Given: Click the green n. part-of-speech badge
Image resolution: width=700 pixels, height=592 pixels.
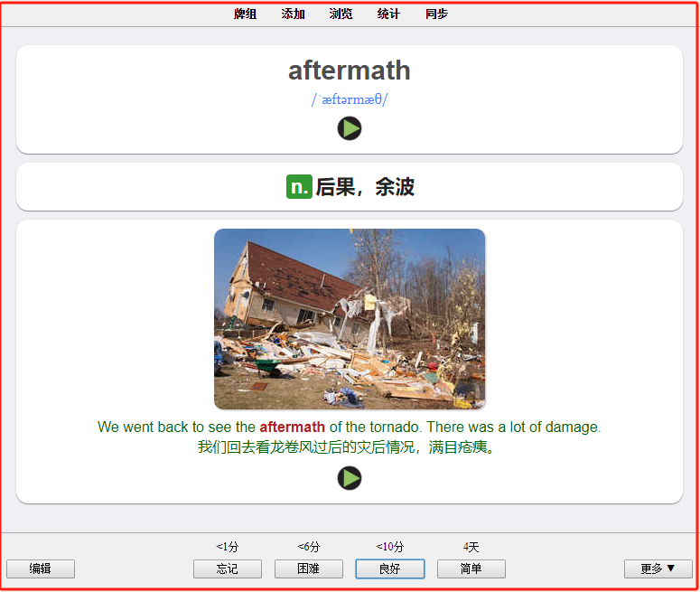Looking at the screenshot, I should 299,187.
